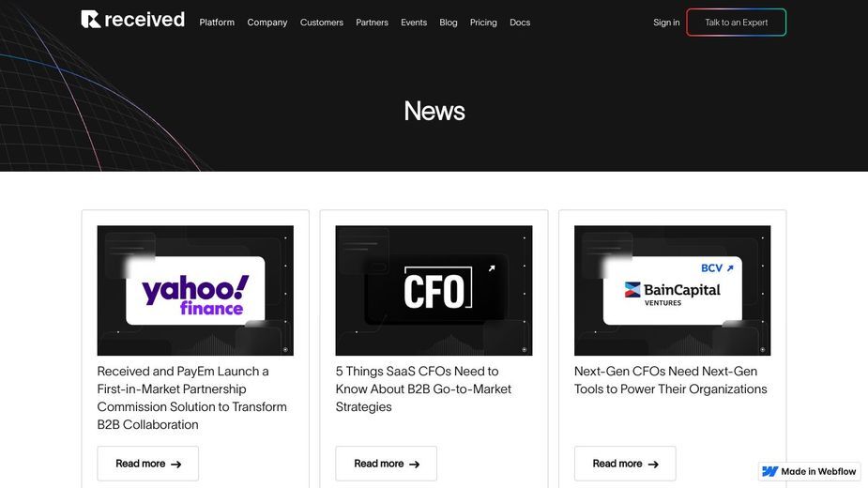Open the Company menu
This screenshot has width=868, height=488.
point(267,23)
